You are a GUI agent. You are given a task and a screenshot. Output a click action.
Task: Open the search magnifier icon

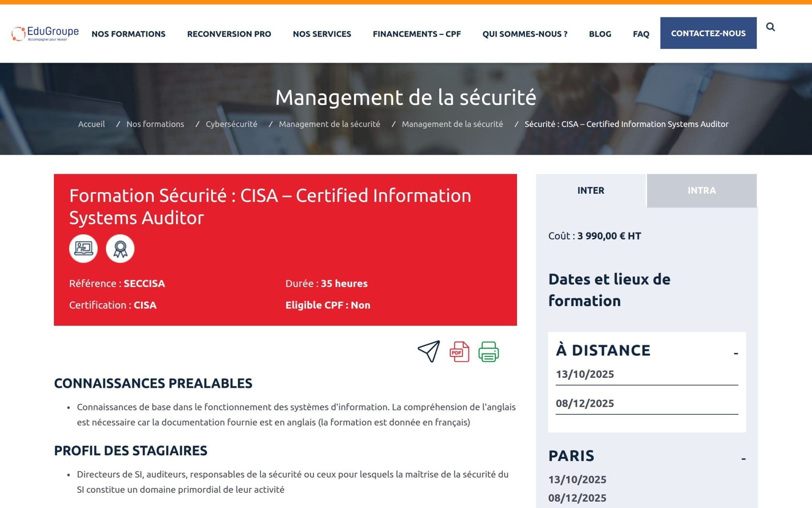(770, 27)
